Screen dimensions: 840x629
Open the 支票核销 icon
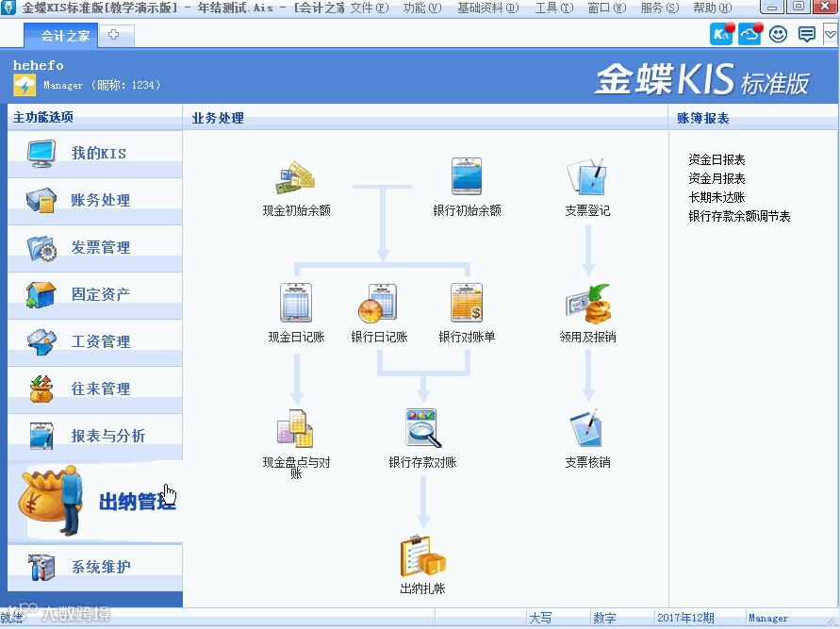click(x=586, y=428)
